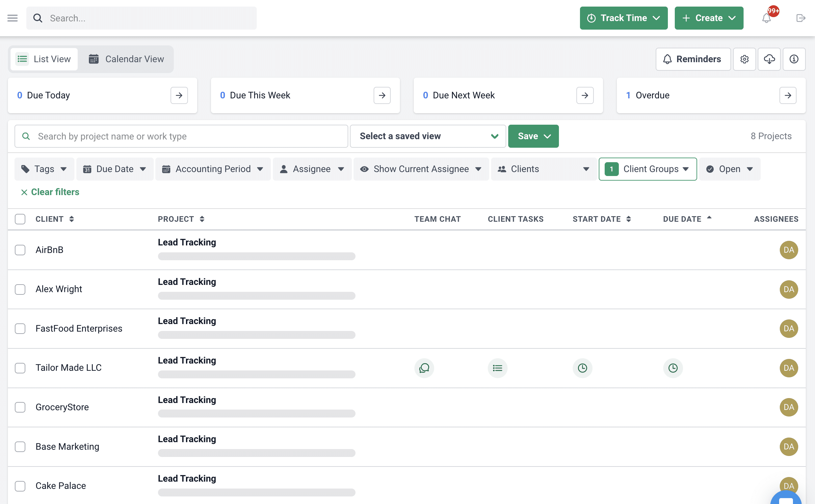Open Tailor Made LLC client tasks icon
815x504 pixels.
[498, 368]
